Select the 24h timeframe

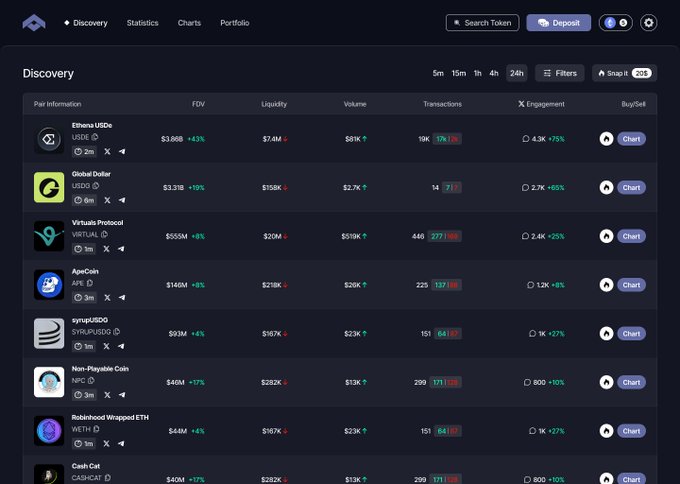point(517,73)
